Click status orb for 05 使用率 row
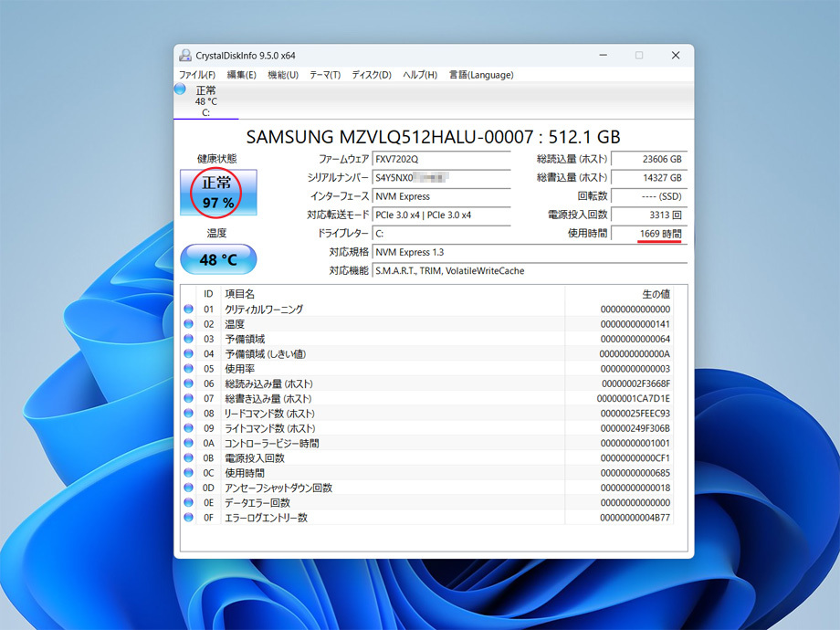The height and width of the screenshot is (630, 840). (189, 369)
